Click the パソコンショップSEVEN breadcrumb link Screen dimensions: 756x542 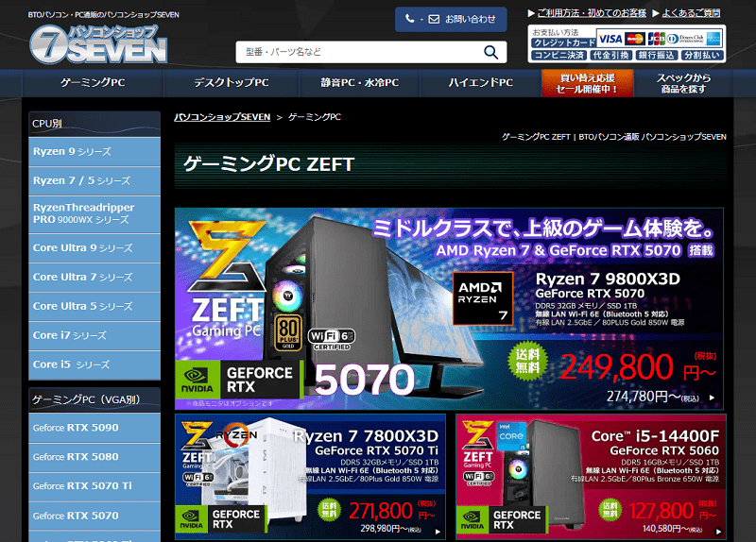tap(222, 117)
